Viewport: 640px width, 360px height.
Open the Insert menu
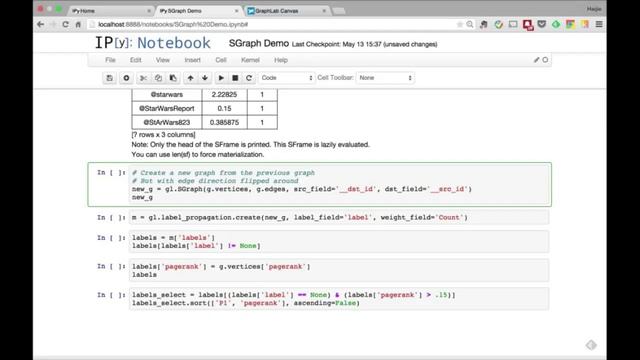click(192, 60)
